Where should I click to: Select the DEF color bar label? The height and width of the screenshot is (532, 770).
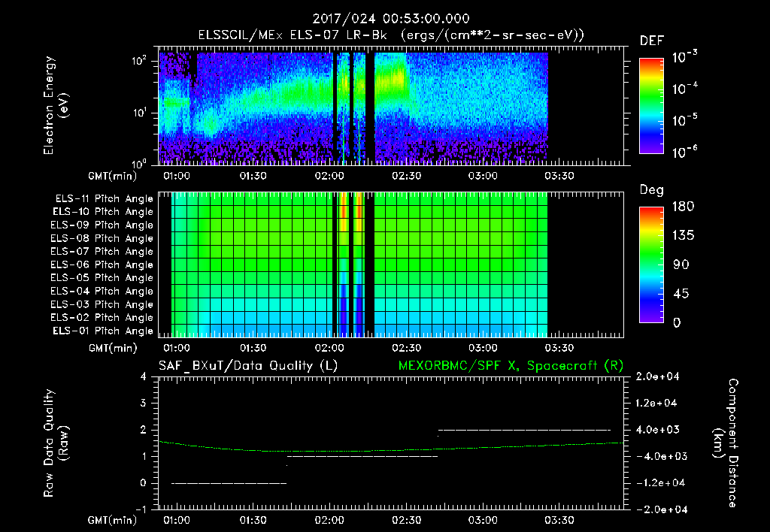651,41
